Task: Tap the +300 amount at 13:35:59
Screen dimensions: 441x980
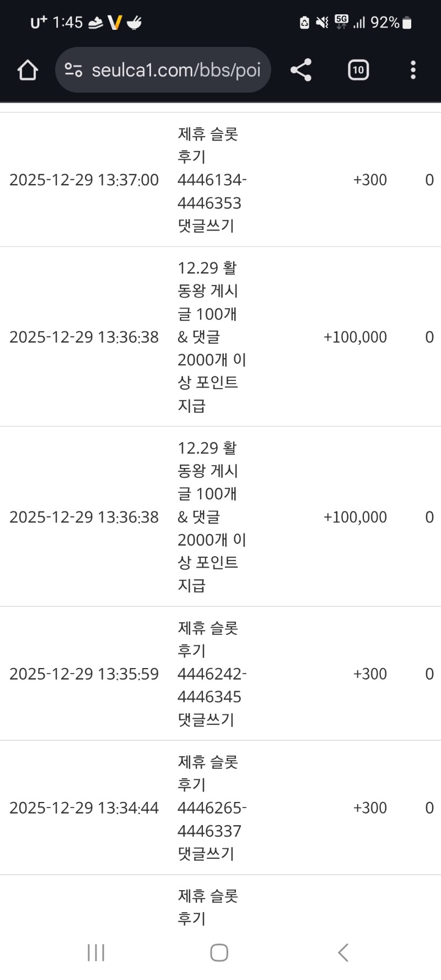Action: tap(370, 674)
